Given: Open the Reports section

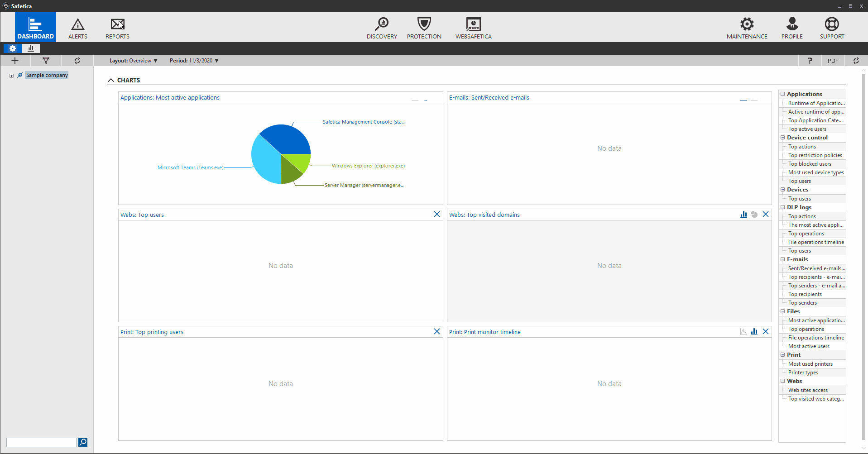Looking at the screenshot, I should (117, 28).
